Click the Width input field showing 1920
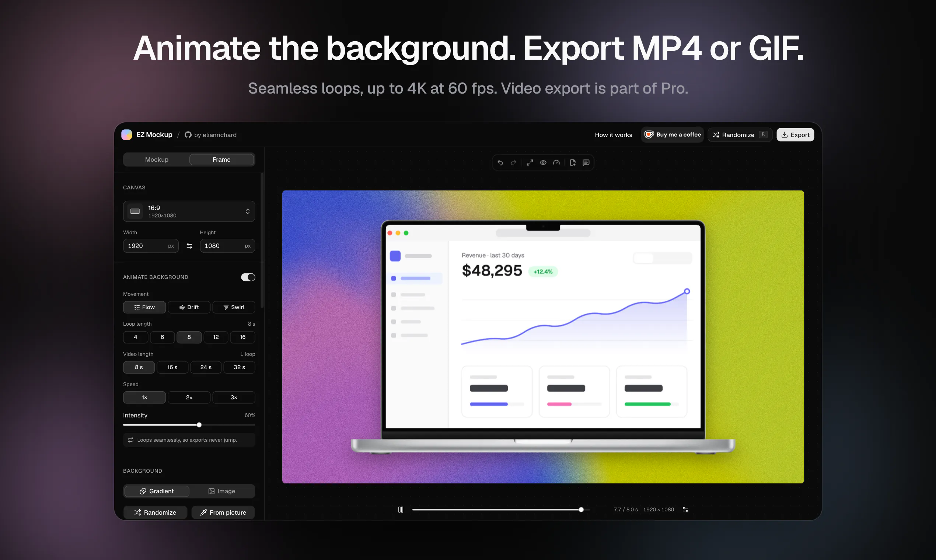The height and width of the screenshot is (560, 936). tap(151, 246)
